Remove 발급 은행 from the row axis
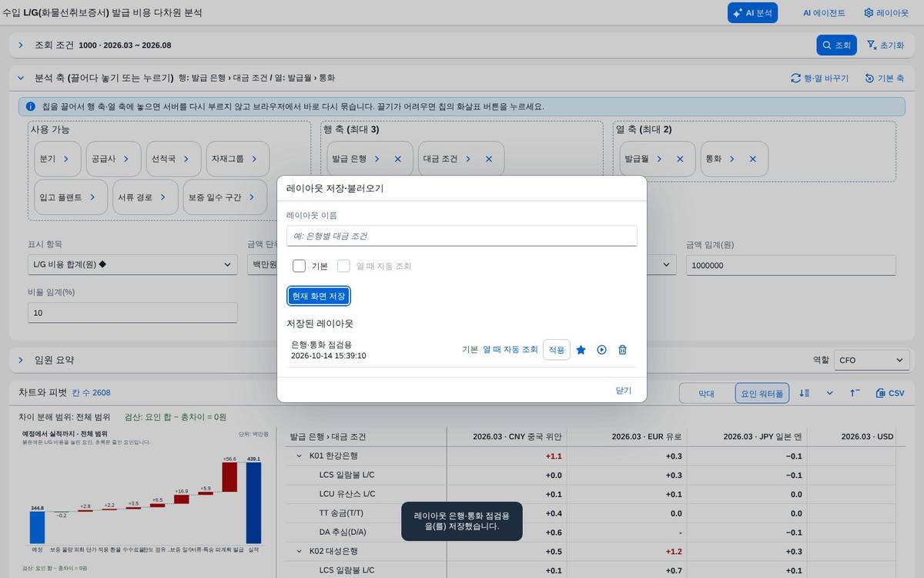Viewport: 924px width, 578px height. [398, 159]
